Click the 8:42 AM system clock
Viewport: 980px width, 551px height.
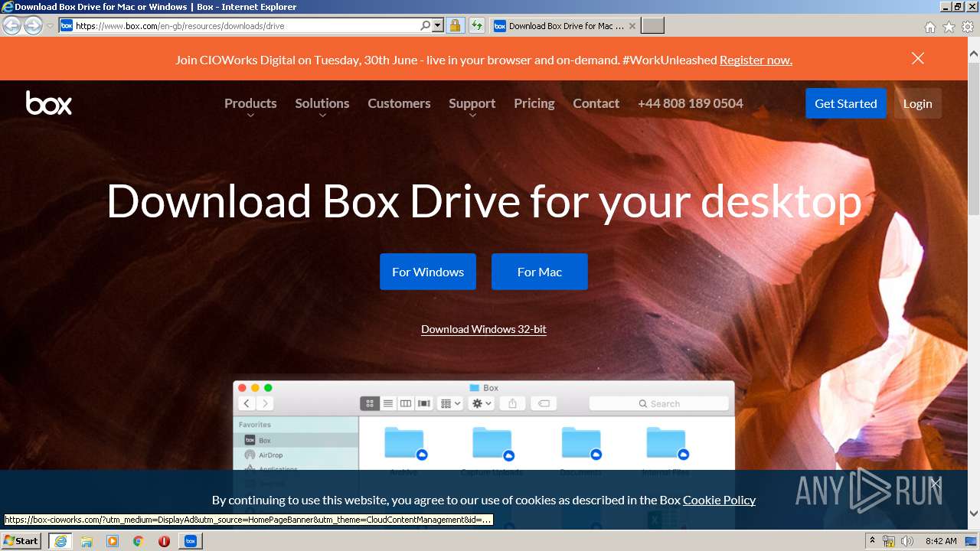coord(941,541)
